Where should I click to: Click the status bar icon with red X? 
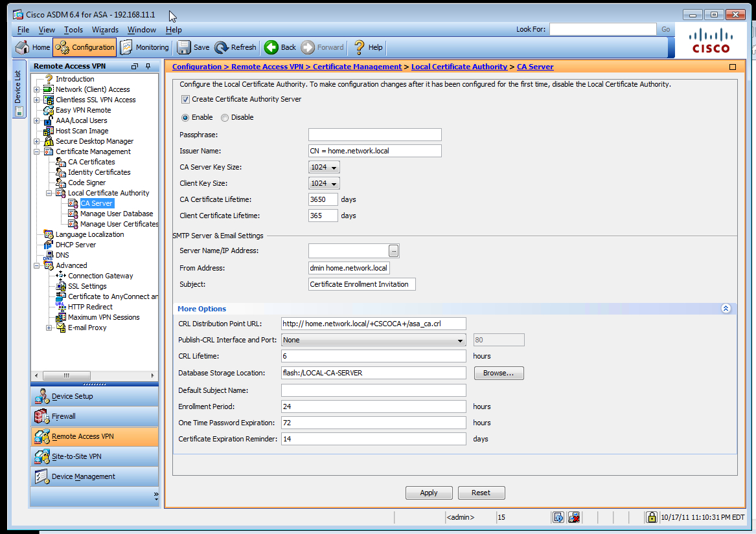tap(574, 517)
